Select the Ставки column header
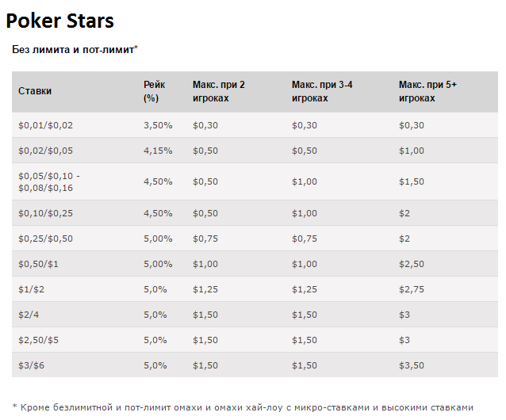 (35, 91)
